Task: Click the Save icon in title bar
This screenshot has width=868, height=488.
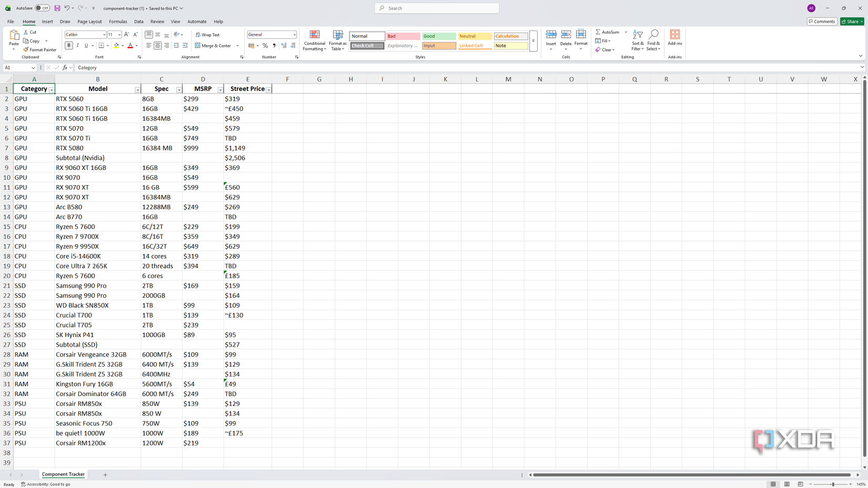Action: tap(57, 8)
